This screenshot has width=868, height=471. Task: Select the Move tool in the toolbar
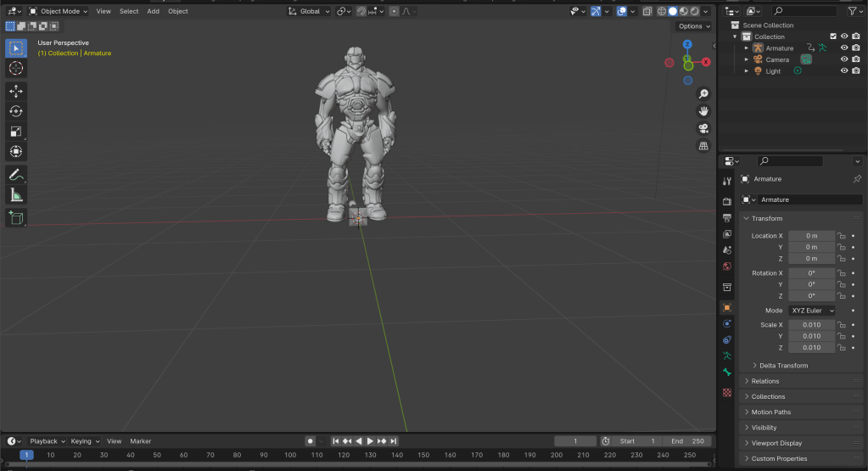point(16,90)
